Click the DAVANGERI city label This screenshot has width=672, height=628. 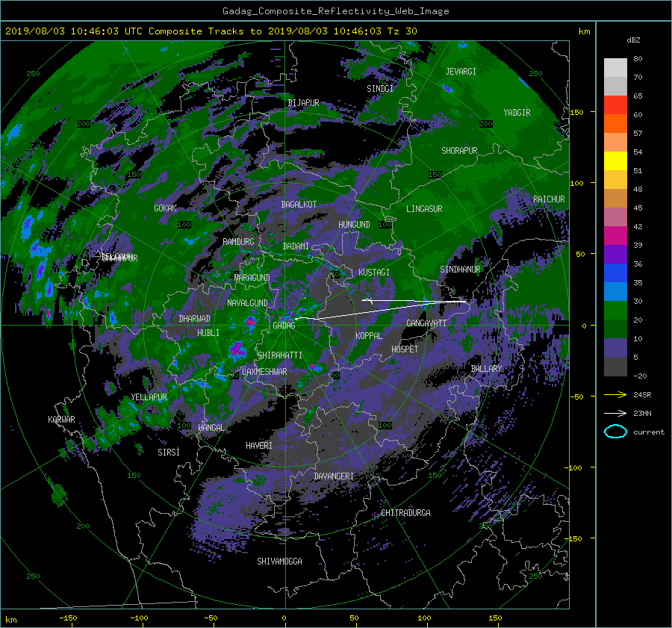point(334,476)
